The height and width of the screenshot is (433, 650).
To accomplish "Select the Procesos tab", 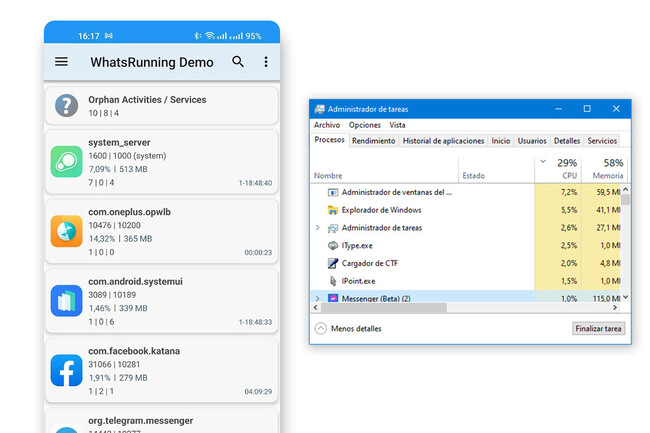I will (330, 140).
